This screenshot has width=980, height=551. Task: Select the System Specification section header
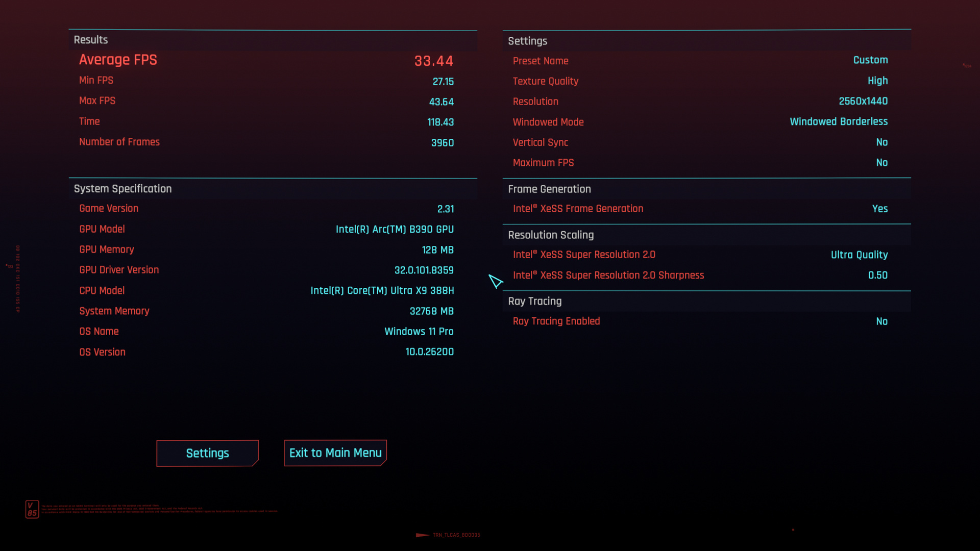pyautogui.click(x=122, y=188)
